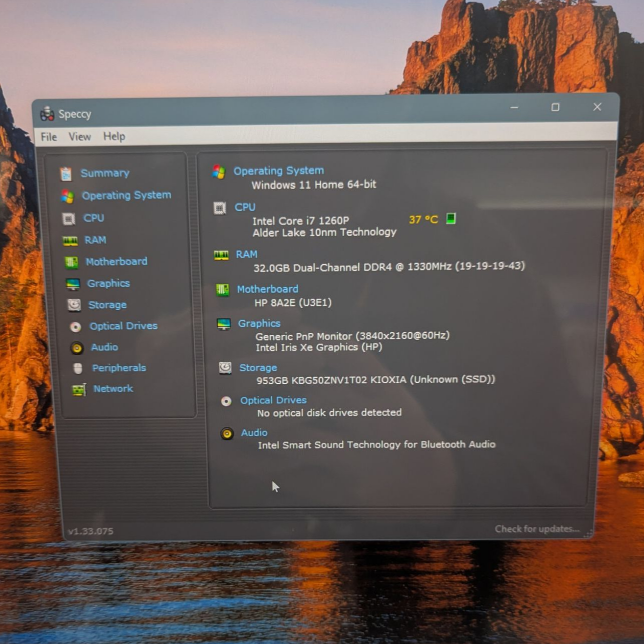Click Intel Core i7 1260P text
644x644 pixels.
click(301, 221)
